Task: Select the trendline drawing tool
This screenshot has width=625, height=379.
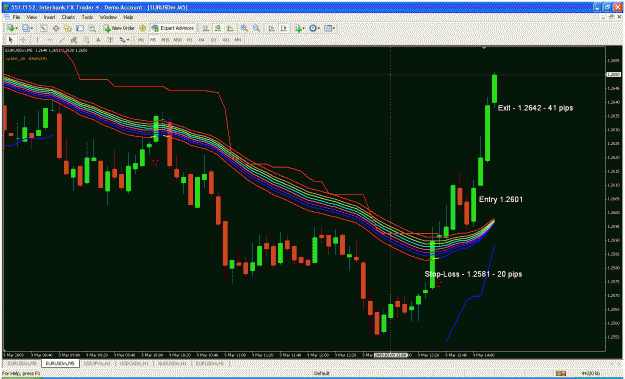Action: [x=62, y=40]
